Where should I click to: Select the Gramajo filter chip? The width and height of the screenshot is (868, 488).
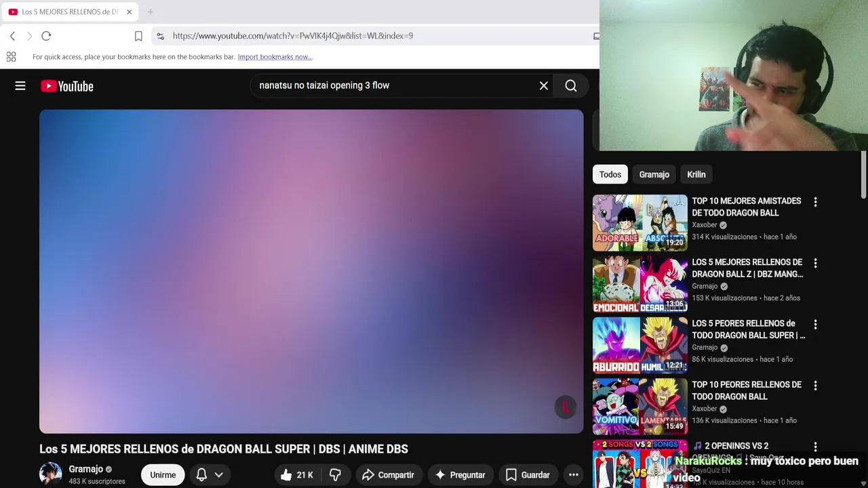654,174
